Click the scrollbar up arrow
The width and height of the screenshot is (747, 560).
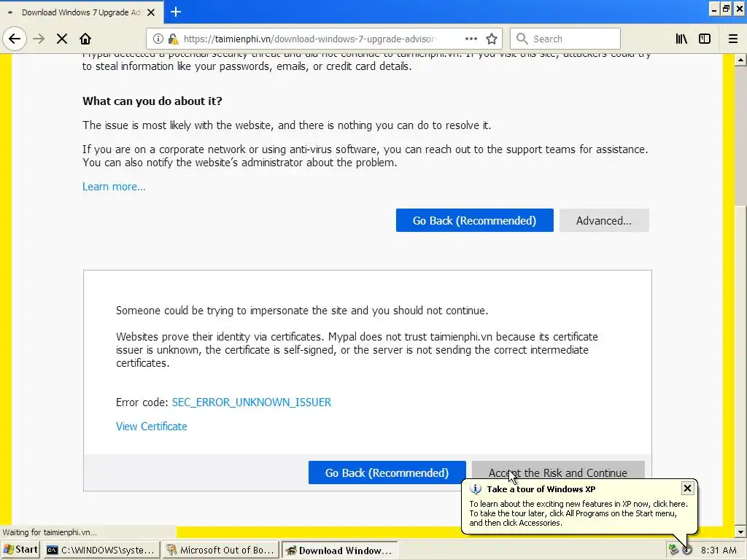tap(740, 60)
